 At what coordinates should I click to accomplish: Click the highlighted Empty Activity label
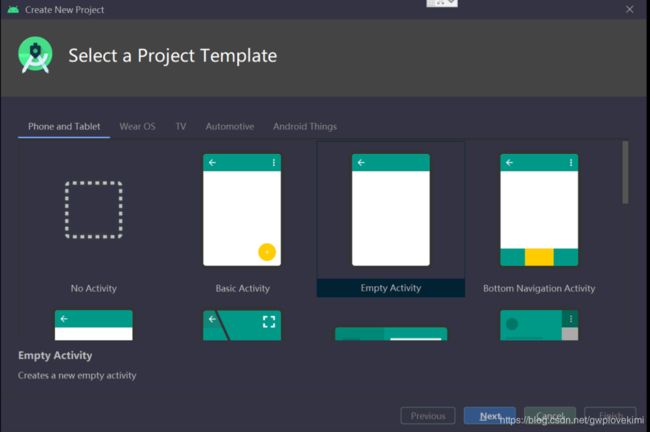391,288
